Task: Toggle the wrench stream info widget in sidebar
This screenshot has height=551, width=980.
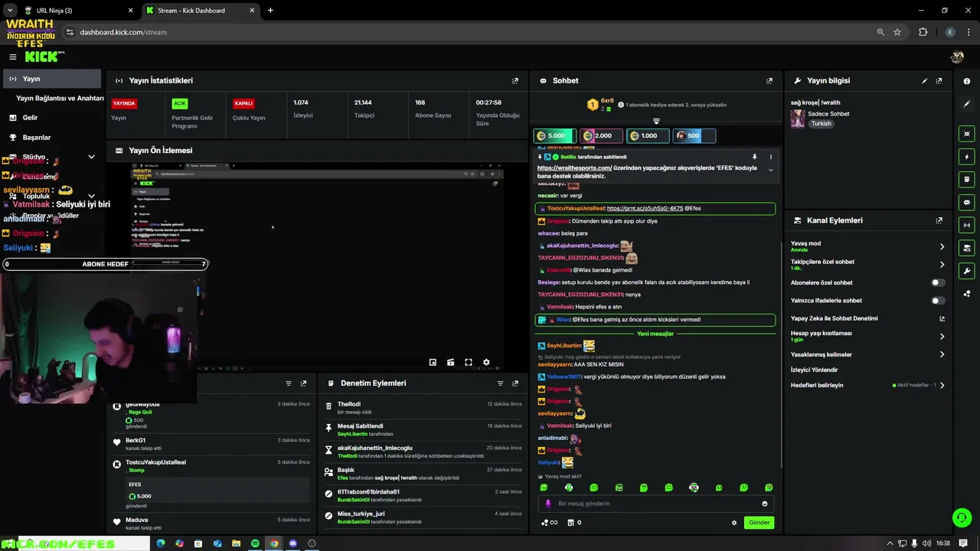Action: (967, 271)
